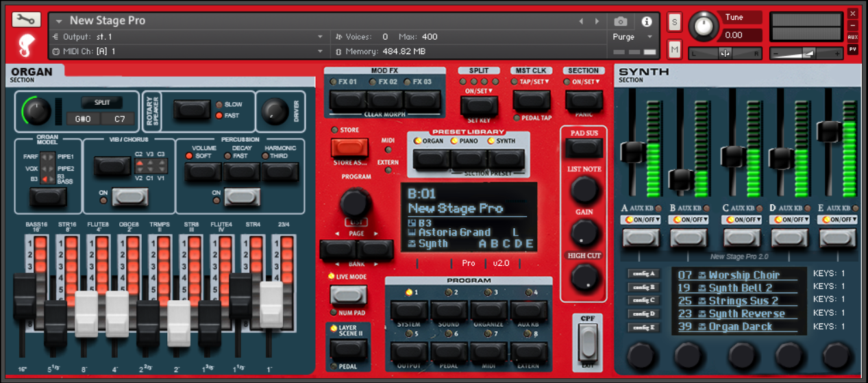Select program 3 ORGANIZE button
868x383 pixels.
[488, 310]
